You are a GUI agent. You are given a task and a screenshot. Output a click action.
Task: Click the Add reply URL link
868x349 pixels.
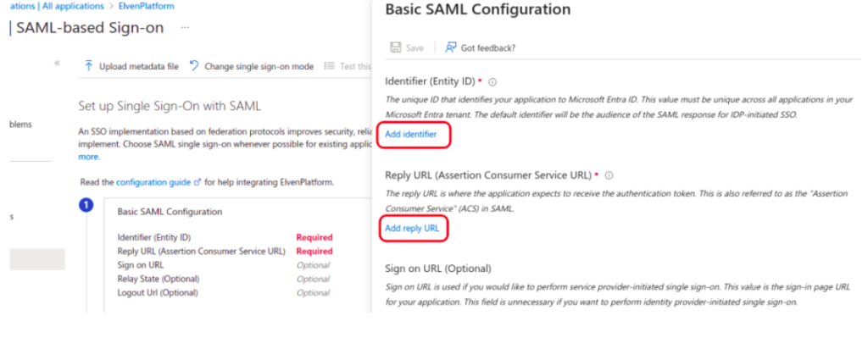pos(412,229)
